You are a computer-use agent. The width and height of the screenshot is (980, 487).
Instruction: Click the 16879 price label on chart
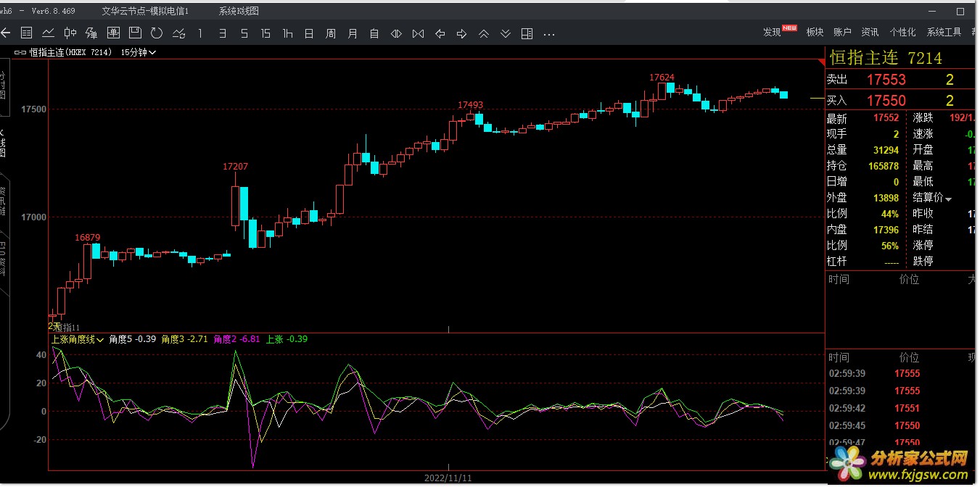(88, 238)
